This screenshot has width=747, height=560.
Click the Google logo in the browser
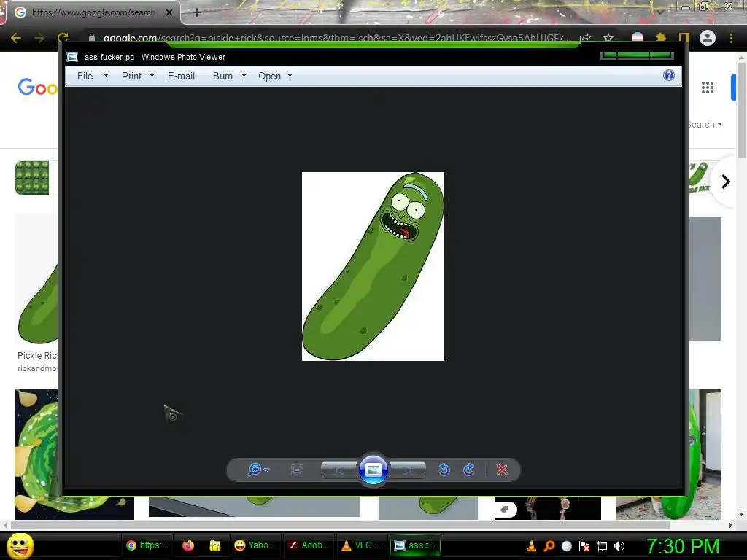tap(37, 87)
